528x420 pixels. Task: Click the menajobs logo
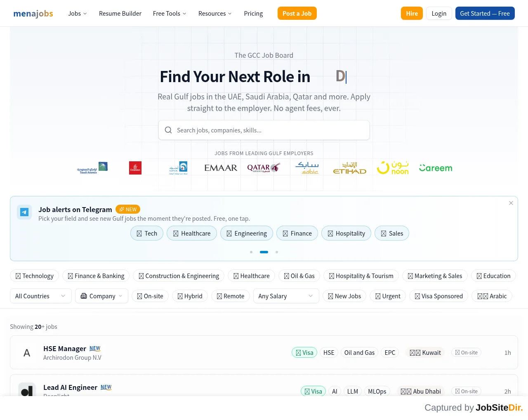[33, 14]
